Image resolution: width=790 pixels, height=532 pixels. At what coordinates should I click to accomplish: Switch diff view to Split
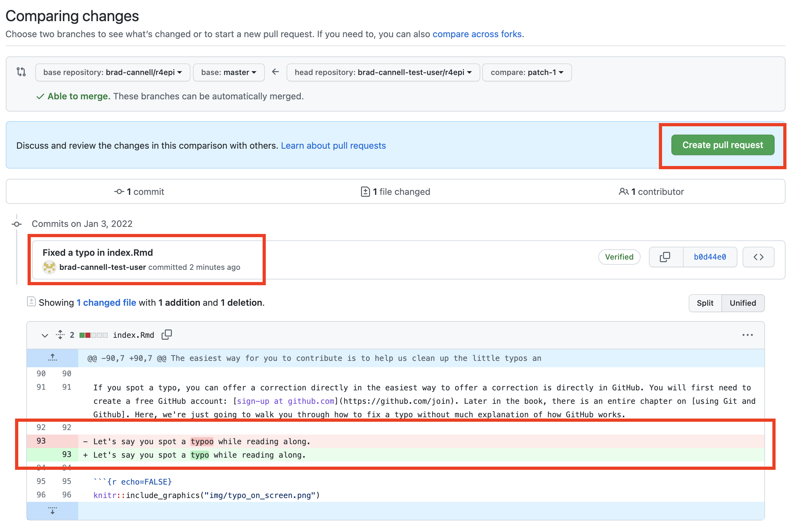point(705,303)
